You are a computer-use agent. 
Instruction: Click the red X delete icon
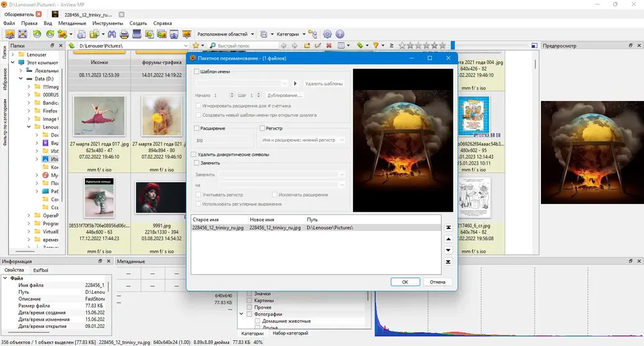[329, 46]
